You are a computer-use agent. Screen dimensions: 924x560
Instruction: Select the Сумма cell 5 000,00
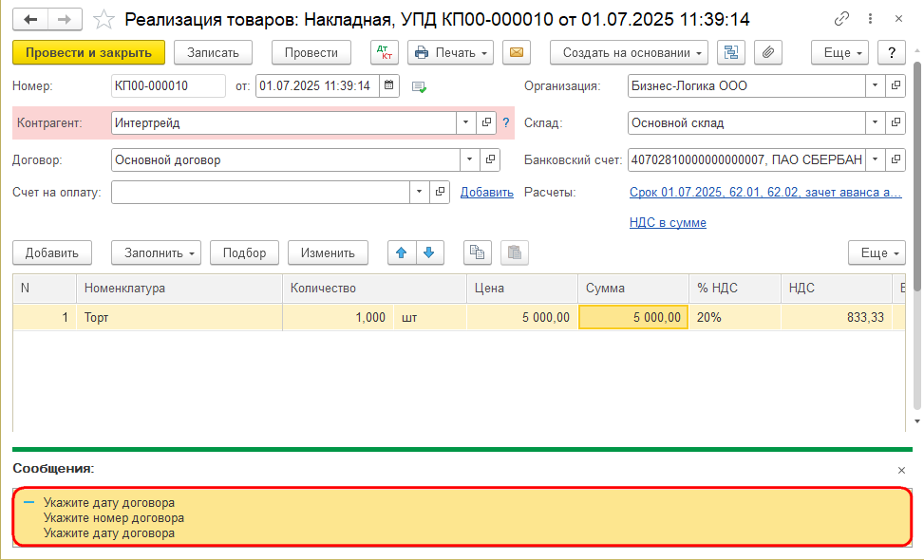click(x=633, y=317)
